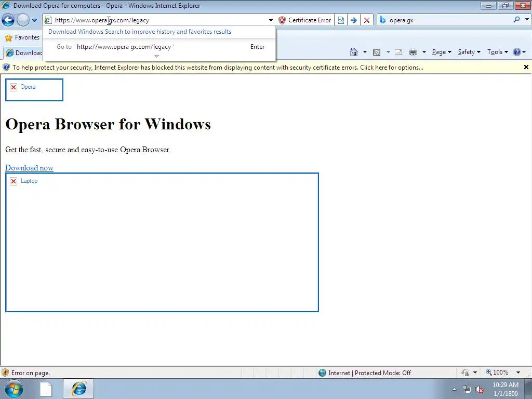Click the Forward navigation arrow
Screen dimensions: 532x399
point(23,20)
